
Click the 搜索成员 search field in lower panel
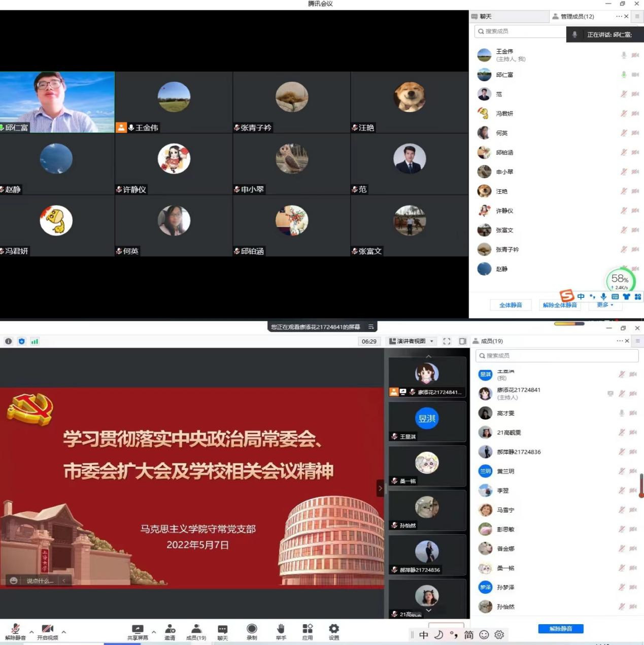click(x=557, y=355)
